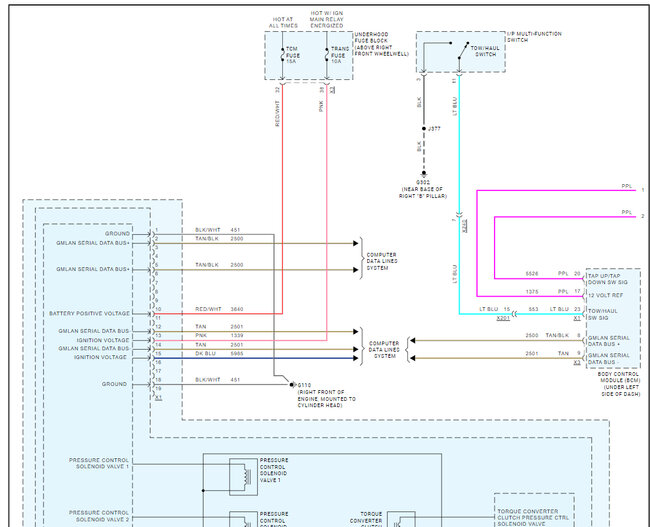Select GMLAN SERIAL DATA BUS + label at BCM pin 8

coord(609,341)
